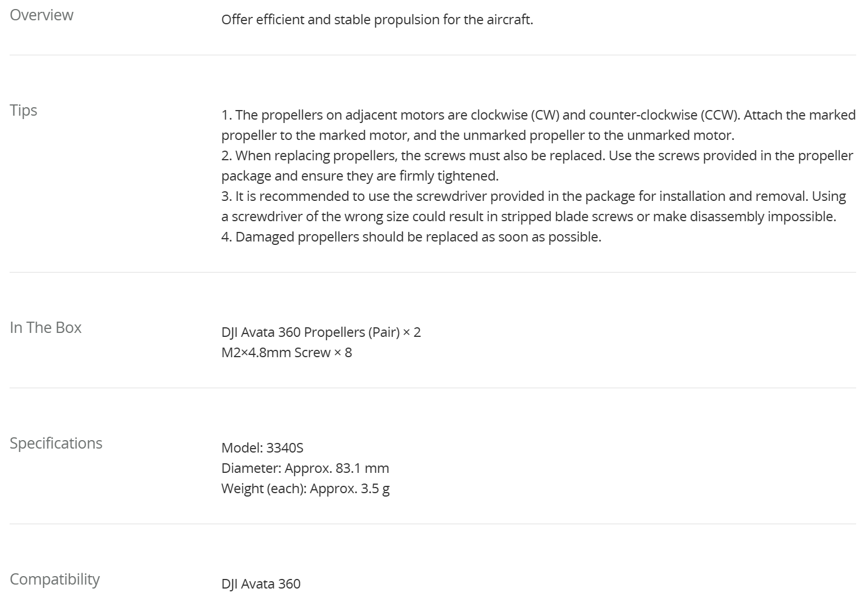Viewport: 868px width, 597px height.
Task: Select the Tips section heading
Action: pyautogui.click(x=23, y=110)
